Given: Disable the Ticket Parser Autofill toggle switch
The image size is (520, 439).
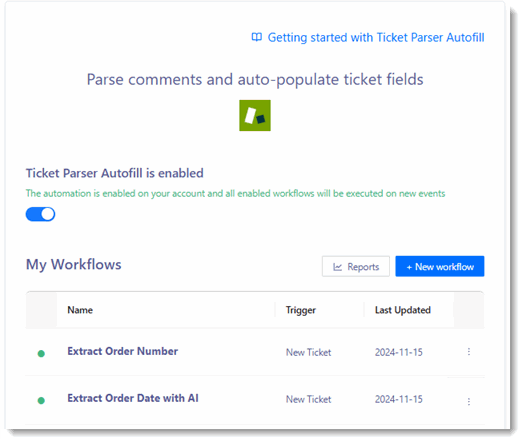Looking at the screenshot, I should pyautogui.click(x=40, y=214).
